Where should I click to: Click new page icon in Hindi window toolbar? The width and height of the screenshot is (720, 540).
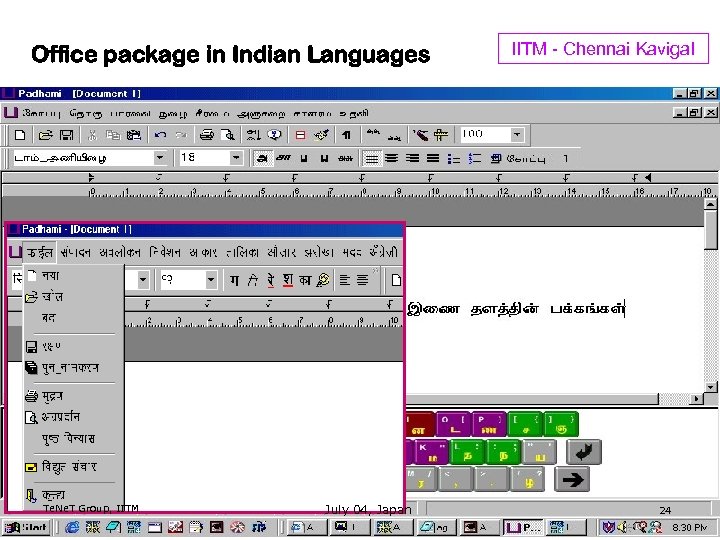coord(396,280)
